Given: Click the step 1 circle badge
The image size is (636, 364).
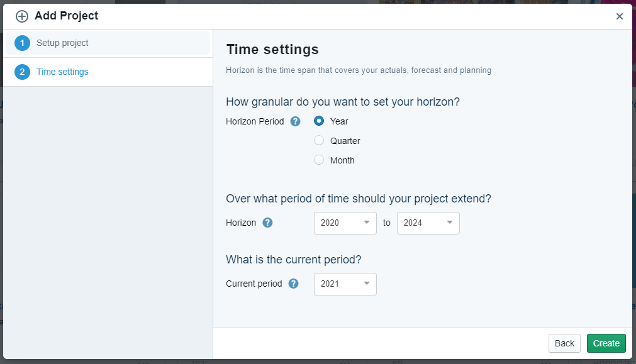Looking at the screenshot, I should 22,43.
